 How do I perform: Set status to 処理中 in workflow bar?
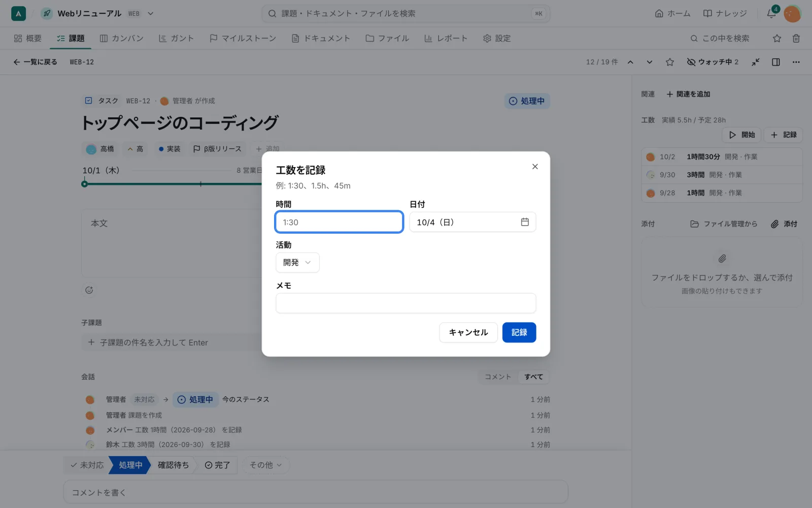coord(130,465)
